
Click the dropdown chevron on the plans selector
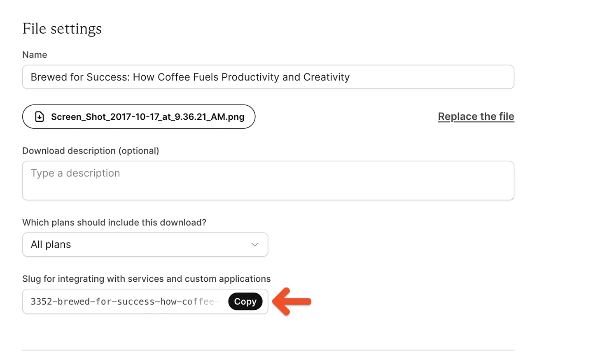click(x=254, y=244)
